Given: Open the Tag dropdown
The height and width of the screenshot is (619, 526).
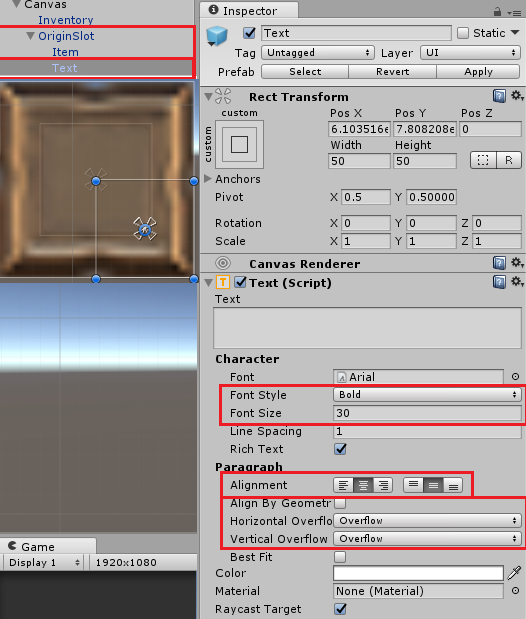Looking at the screenshot, I should [x=317, y=53].
